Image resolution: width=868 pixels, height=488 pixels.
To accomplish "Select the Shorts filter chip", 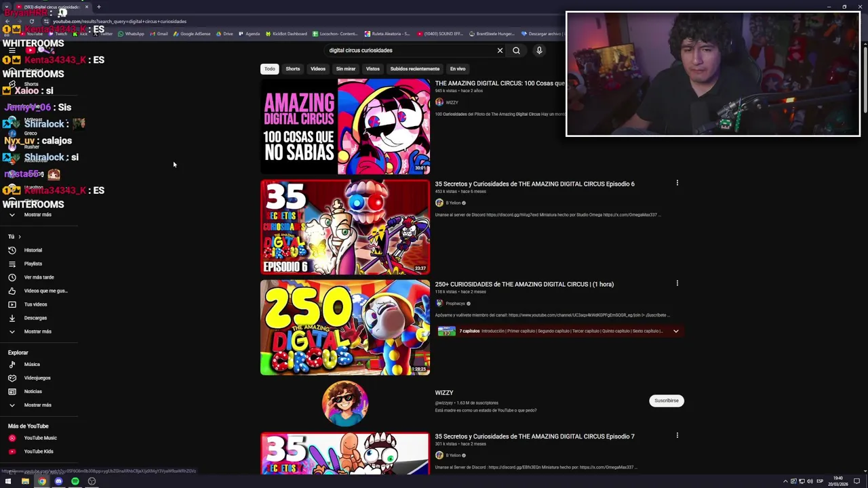I will (x=293, y=68).
